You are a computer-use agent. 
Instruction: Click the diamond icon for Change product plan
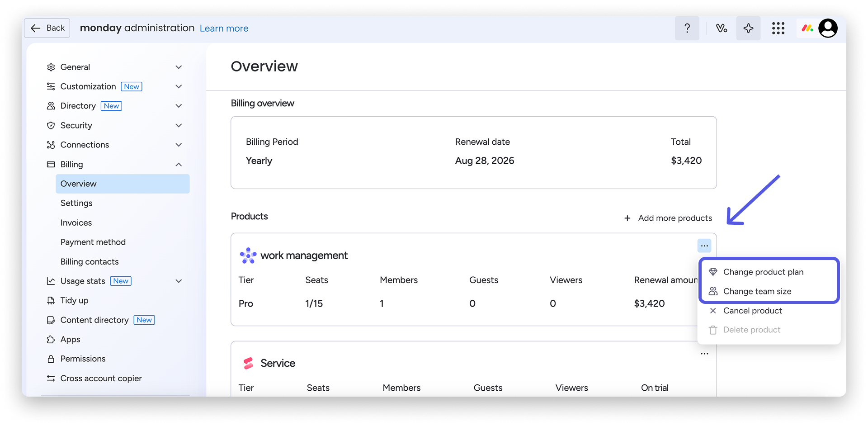pyautogui.click(x=713, y=272)
